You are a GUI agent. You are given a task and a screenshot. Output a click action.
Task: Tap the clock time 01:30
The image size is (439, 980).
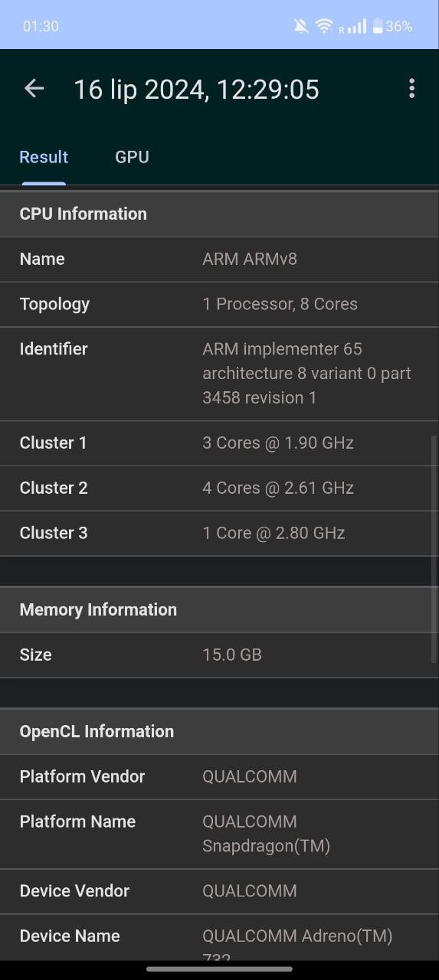pyautogui.click(x=41, y=27)
